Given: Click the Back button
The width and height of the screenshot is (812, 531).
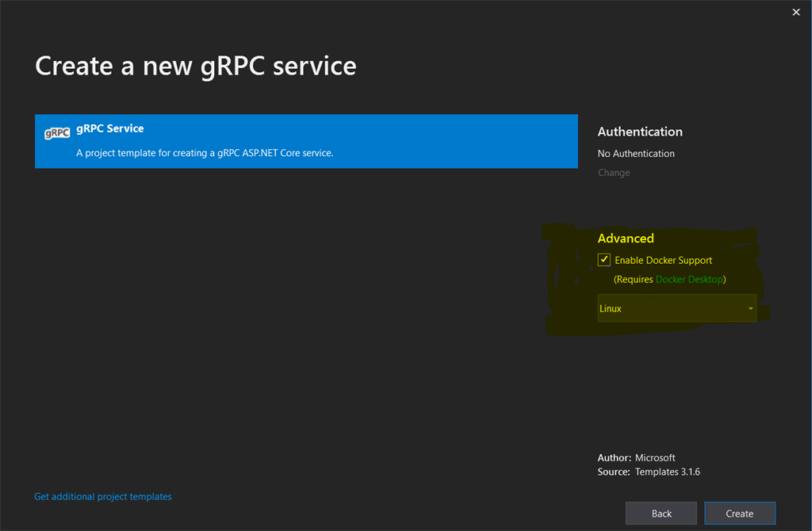Looking at the screenshot, I should (x=661, y=514).
